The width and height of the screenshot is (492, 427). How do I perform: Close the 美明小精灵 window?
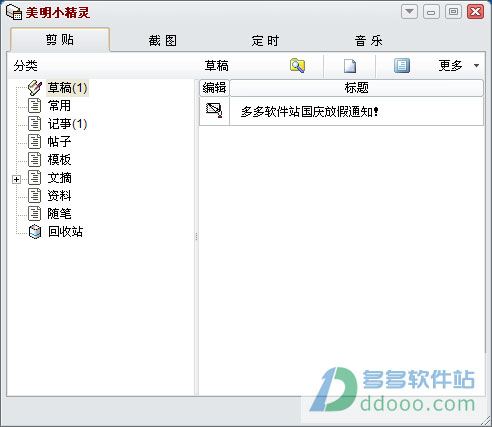coord(475,12)
